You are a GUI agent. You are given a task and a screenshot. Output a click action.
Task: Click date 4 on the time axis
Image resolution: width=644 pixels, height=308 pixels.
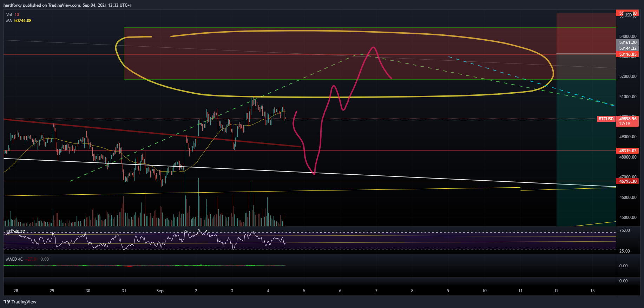[268, 291]
